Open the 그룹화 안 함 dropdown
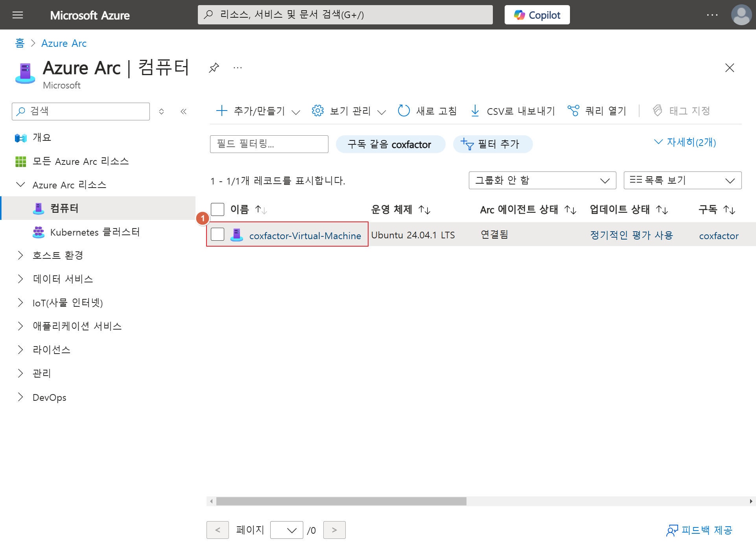 tap(542, 180)
